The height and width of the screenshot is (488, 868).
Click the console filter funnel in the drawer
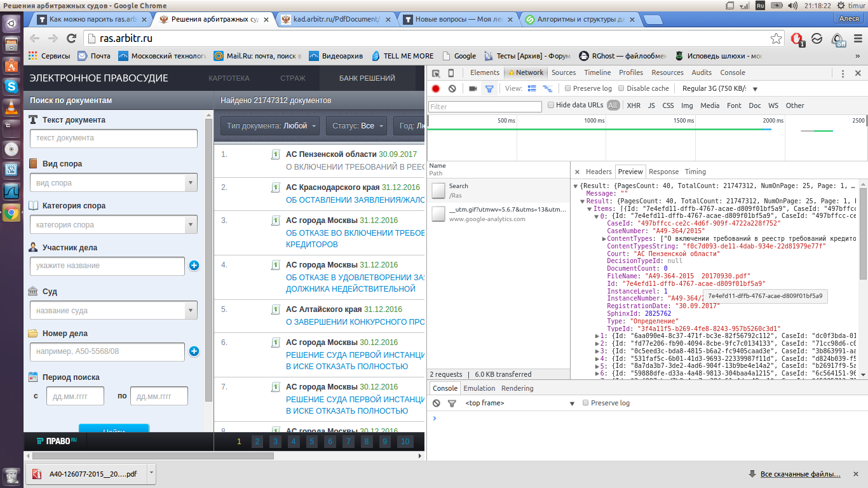point(452,403)
